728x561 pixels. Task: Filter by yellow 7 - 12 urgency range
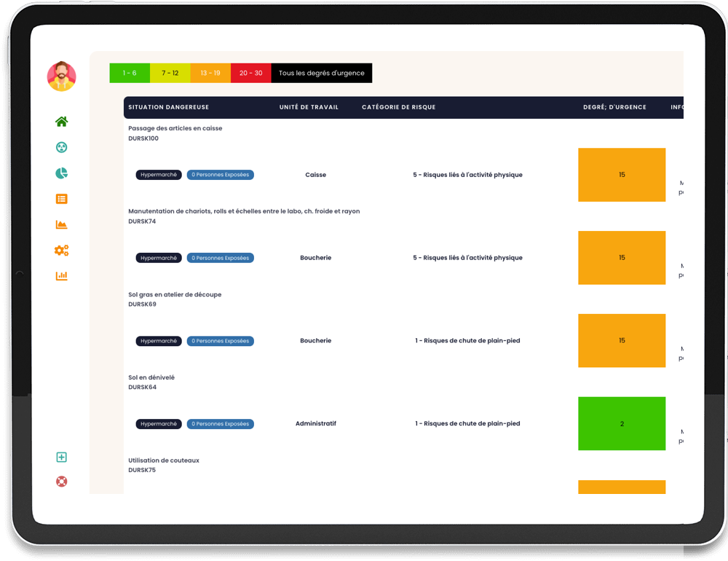click(170, 73)
